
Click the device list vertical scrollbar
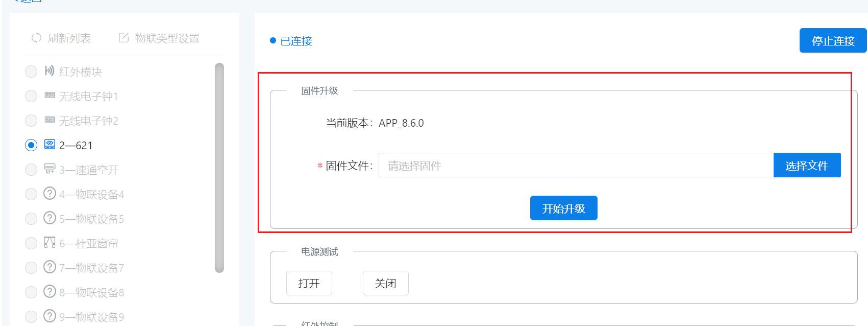tap(219, 168)
